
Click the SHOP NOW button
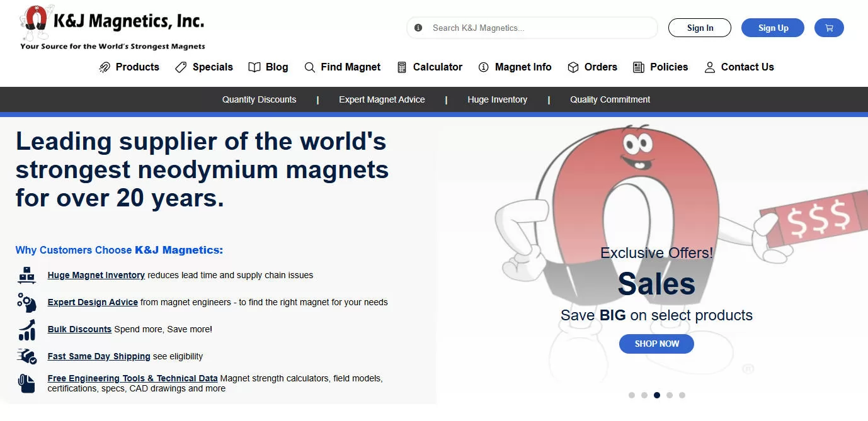pos(656,344)
